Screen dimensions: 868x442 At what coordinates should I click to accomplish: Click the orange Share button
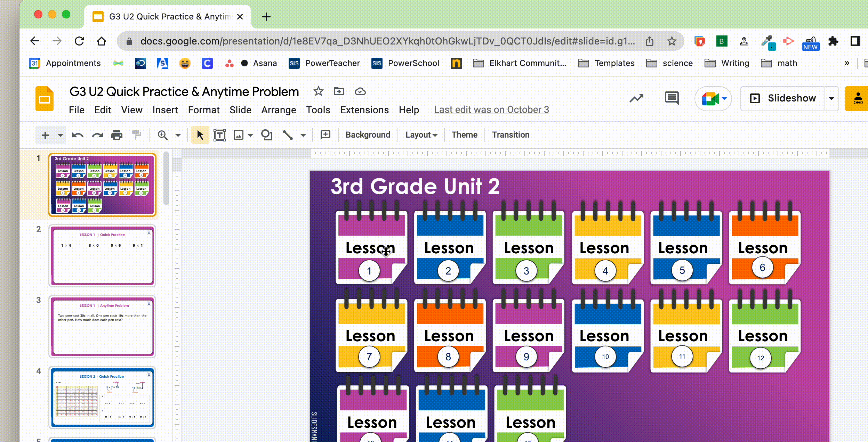point(857,98)
